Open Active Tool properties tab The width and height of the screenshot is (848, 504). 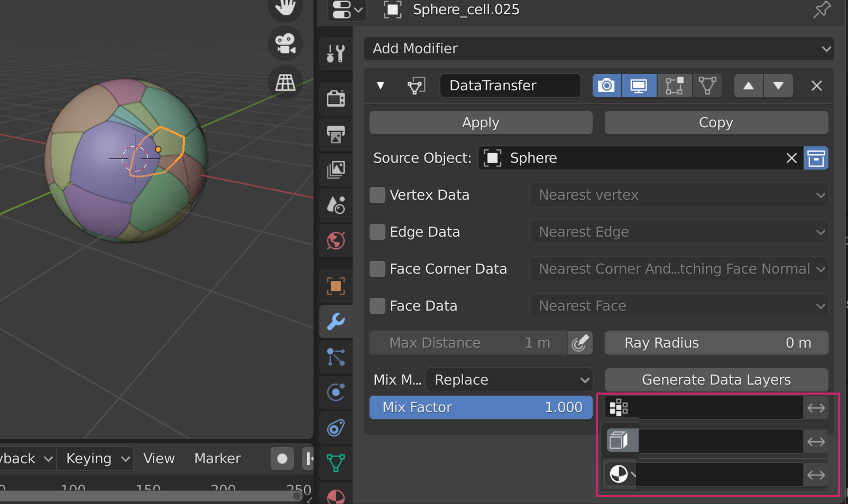tap(336, 53)
